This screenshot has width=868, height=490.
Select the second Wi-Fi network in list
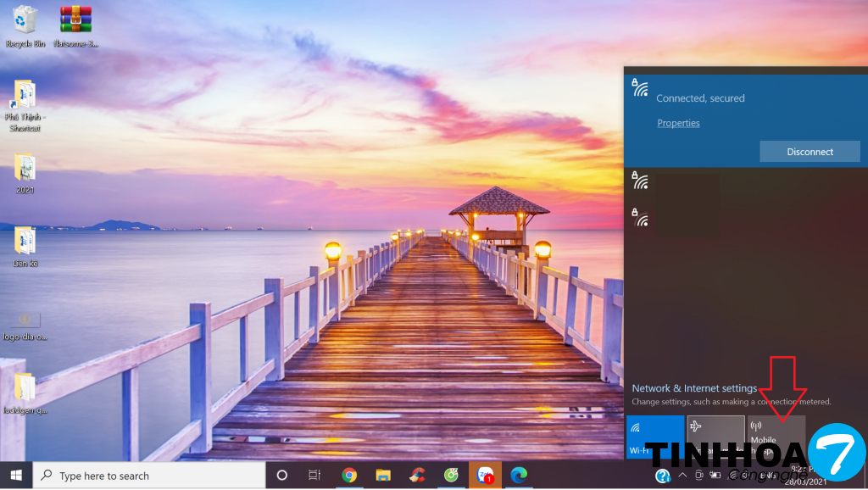tap(678, 181)
